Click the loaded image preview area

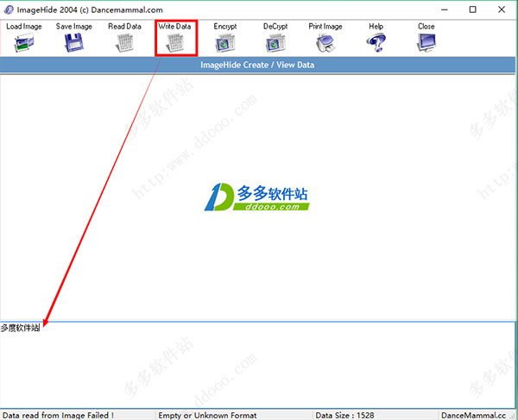(257, 197)
